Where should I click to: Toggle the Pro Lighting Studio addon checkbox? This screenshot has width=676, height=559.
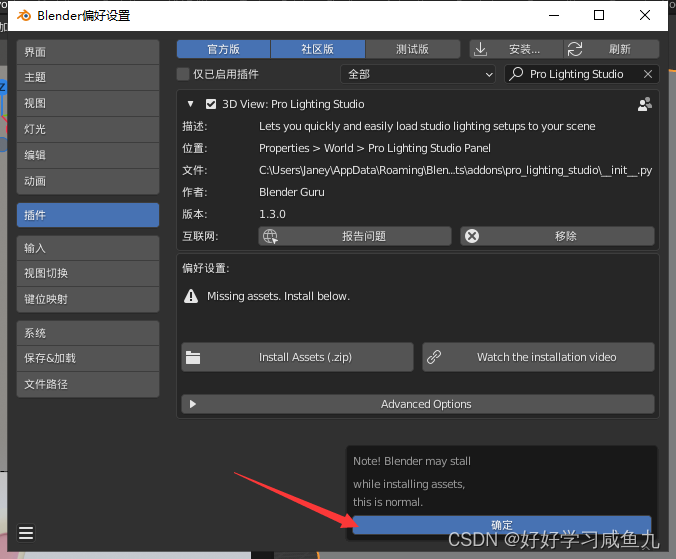pos(211,104)
